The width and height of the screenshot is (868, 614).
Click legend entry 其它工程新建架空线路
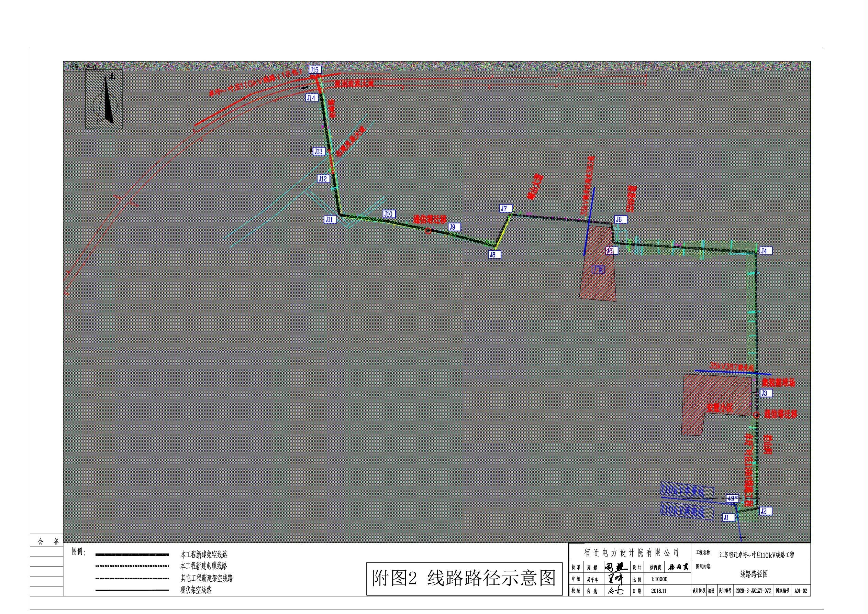207,578
